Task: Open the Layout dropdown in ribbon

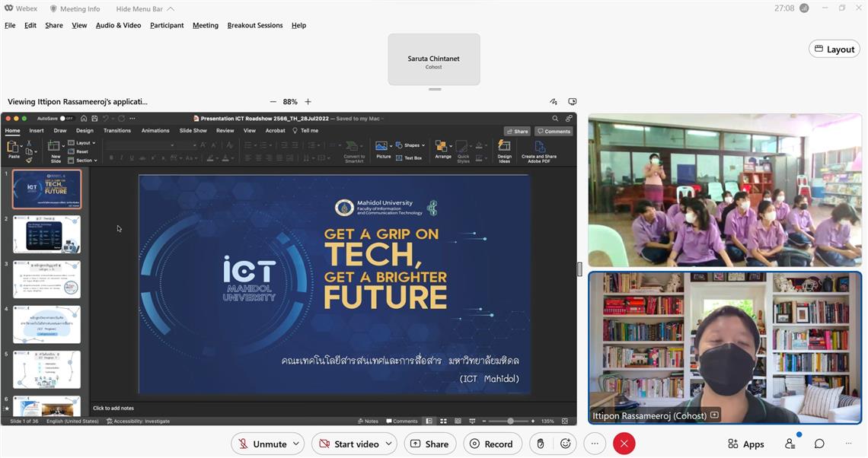Action: pos(81,143)
